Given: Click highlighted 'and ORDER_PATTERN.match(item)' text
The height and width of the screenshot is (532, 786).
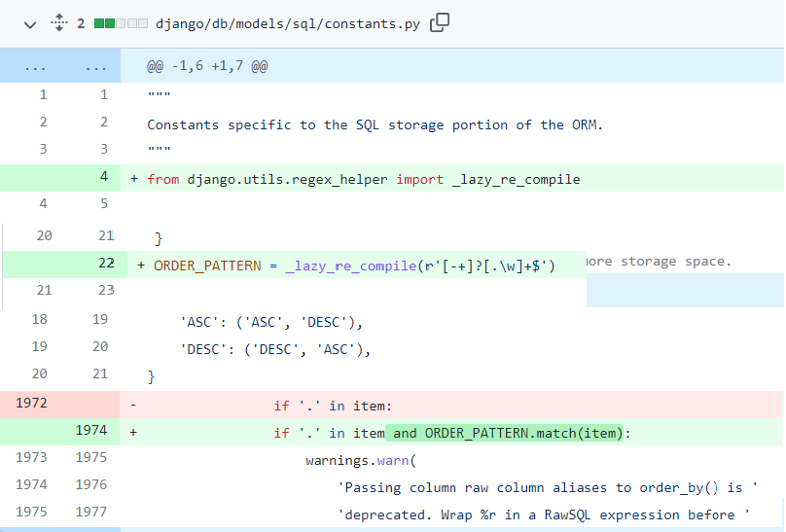Looking at the screenshot, I should coord(504,433).
